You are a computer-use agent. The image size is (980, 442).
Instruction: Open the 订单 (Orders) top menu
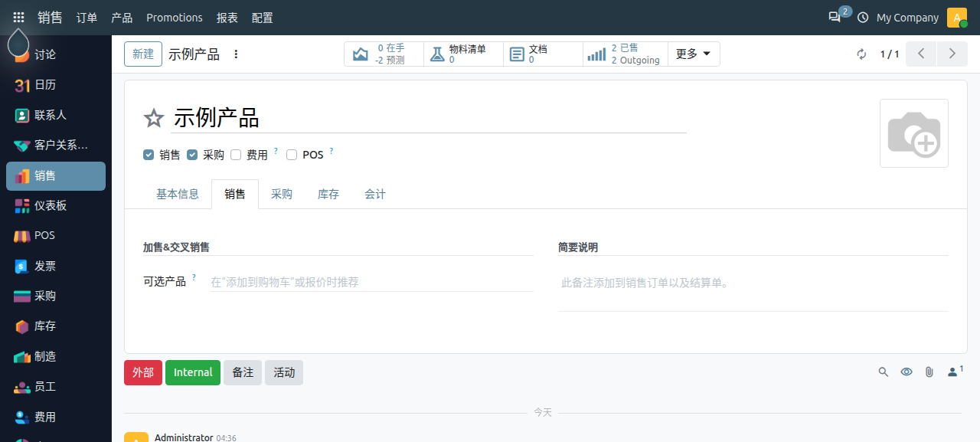[87, 17]
